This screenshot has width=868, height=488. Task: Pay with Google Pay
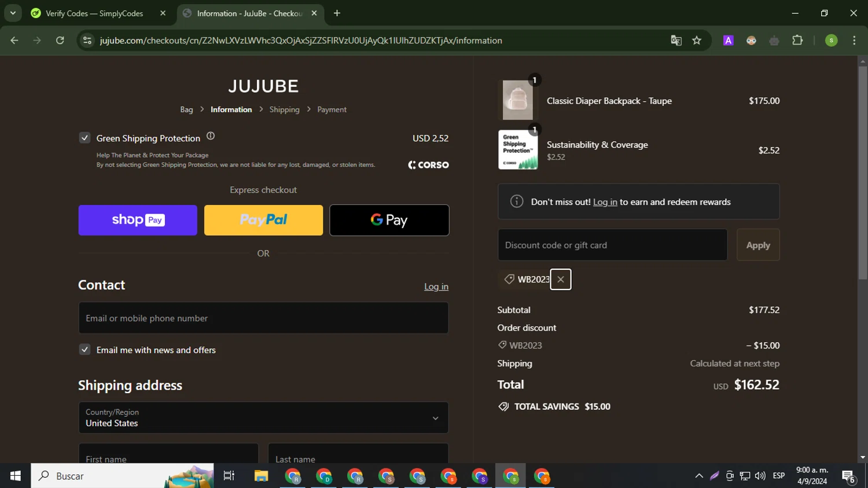[x=389, y=220]
